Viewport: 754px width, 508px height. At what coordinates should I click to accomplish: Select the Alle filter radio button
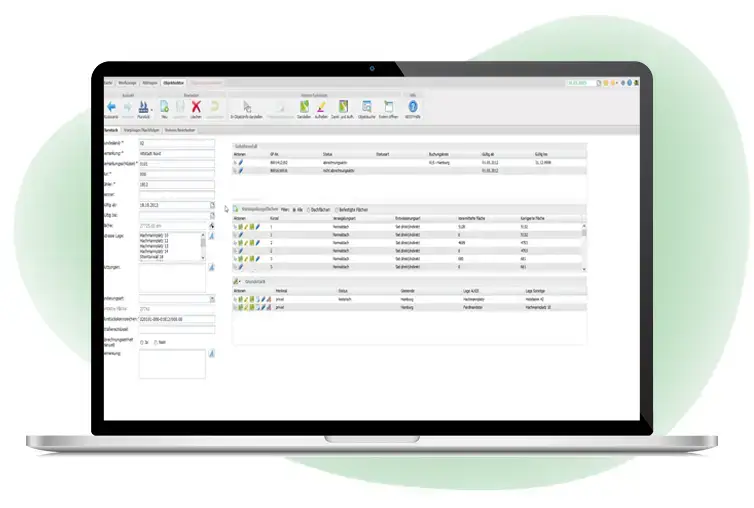[x=294, y=210]
